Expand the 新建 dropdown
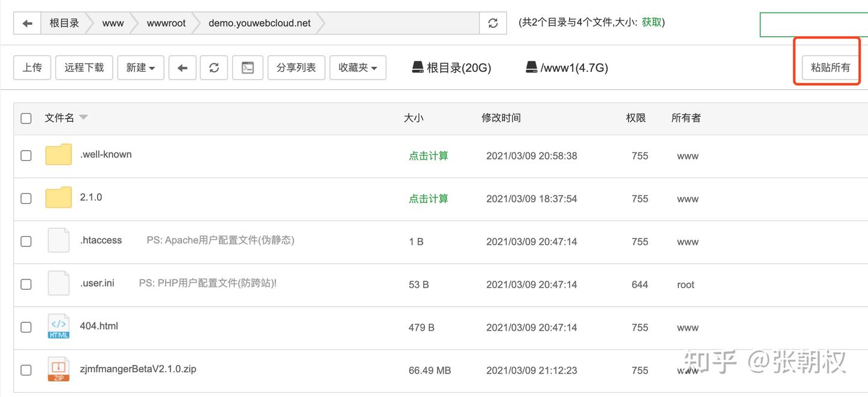 [140, 67]
